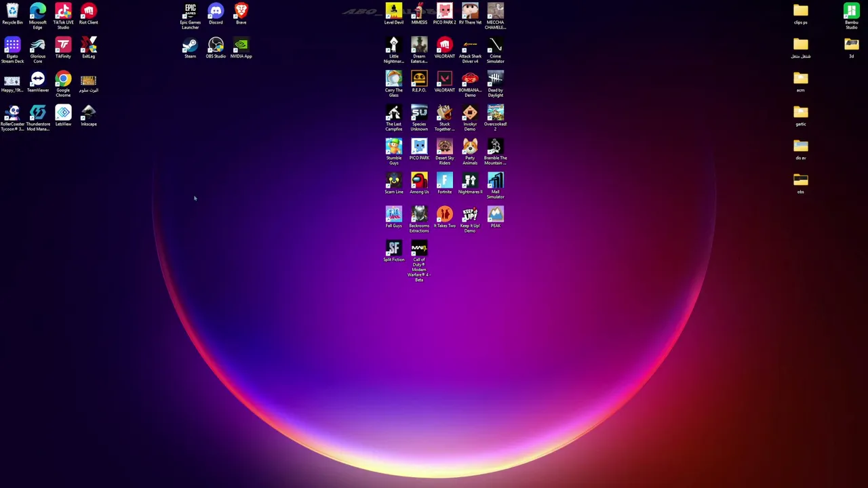Select the Overcooked! 2 icon

496,117
